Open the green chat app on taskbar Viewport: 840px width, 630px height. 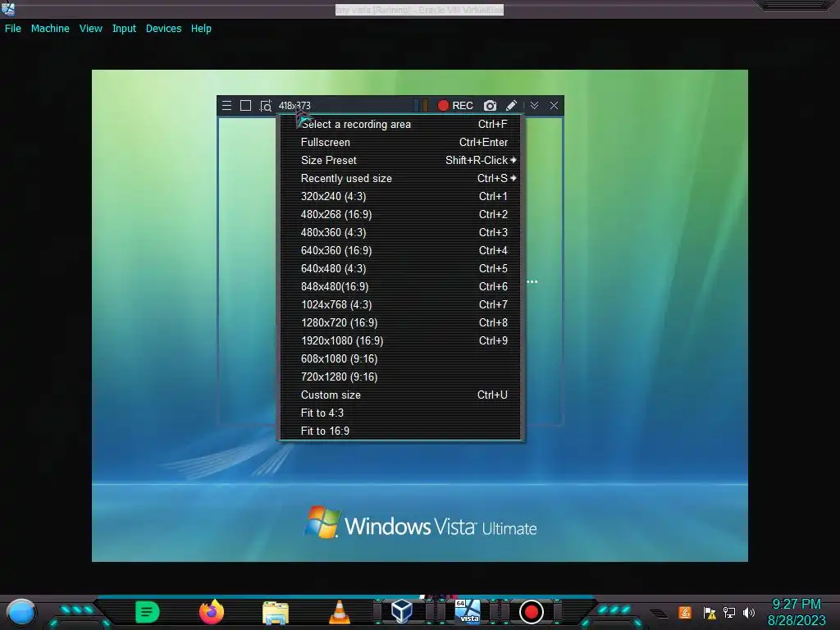coord(148,612)
